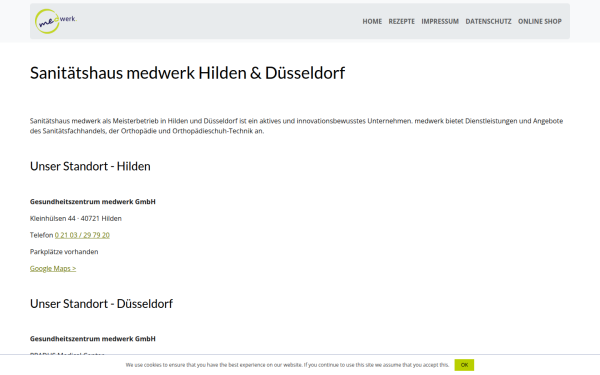Click the Unser Standort - Düsseldorf heading
Screen dimensions: 600x375
pyautogui.click(x=101, y=303)
